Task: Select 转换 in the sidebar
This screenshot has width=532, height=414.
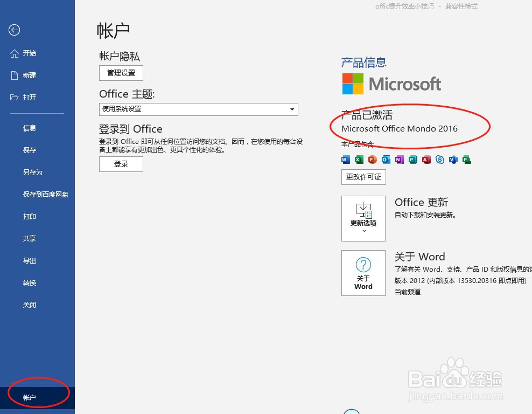Action: pyautogui.click(x=30, y=283)
